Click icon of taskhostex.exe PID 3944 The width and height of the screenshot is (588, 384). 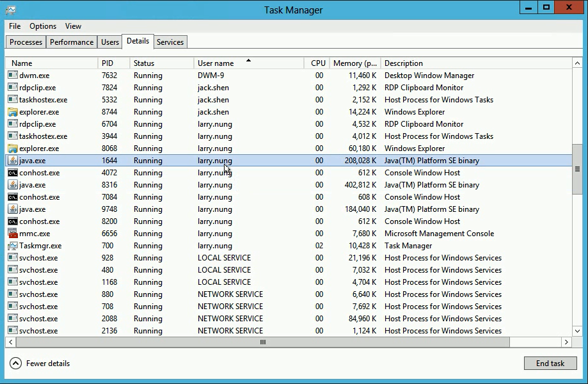13,136
